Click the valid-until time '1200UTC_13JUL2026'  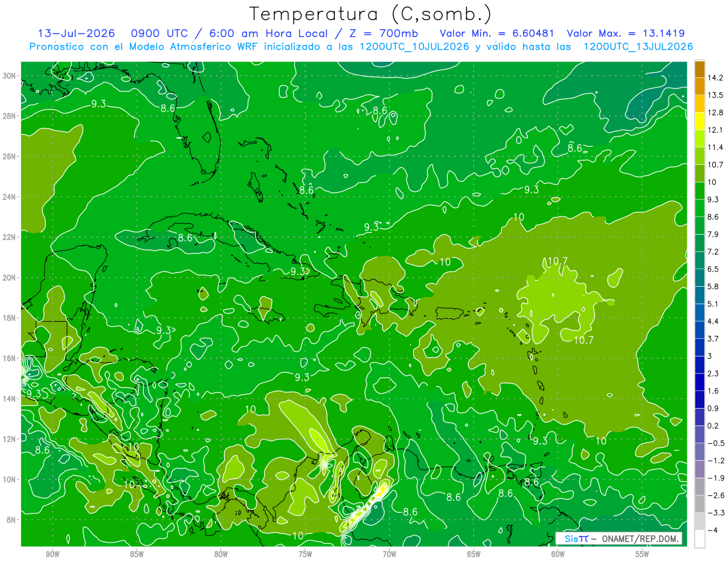click(638, 47)
